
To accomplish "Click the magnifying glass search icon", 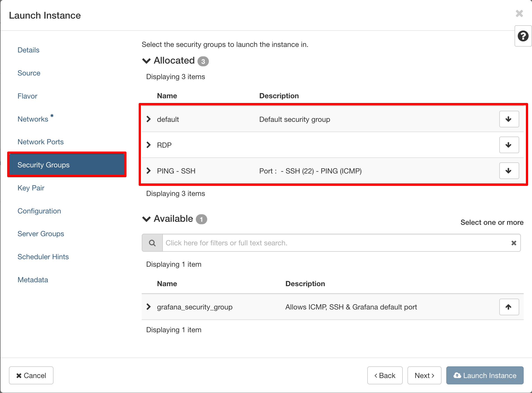I will [152, 243].
